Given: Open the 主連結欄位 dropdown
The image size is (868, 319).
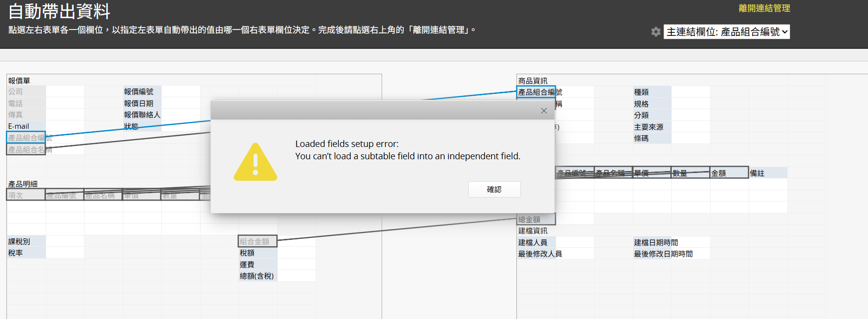Looking at the screenshot, I should coord(726,32).
